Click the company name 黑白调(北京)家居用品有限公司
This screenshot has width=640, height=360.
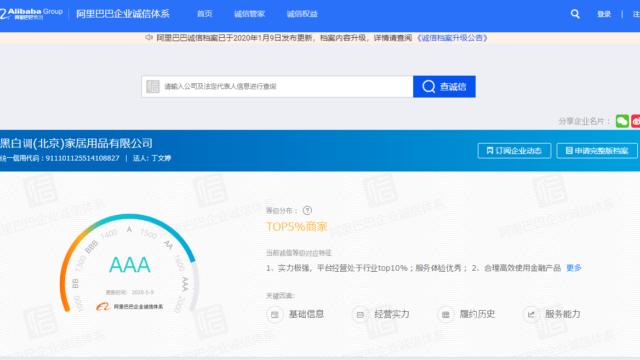click(x=76, y=143)
